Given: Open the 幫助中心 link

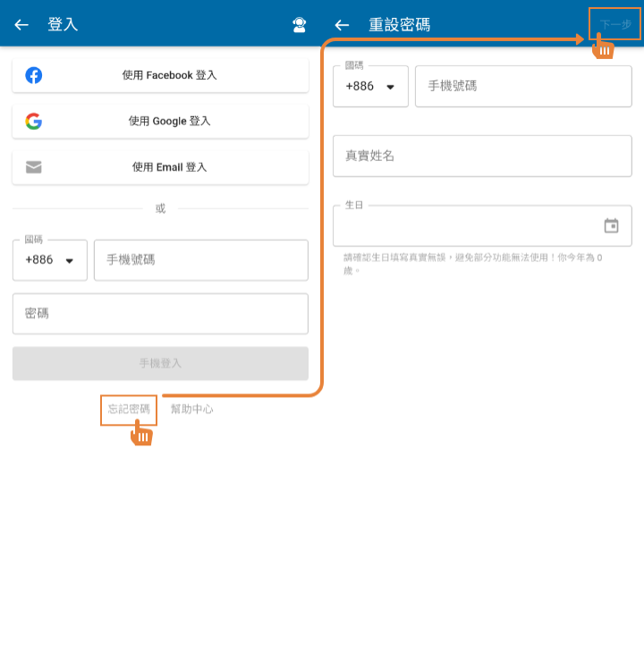Looking at the screenshot, I should [192, 409].
